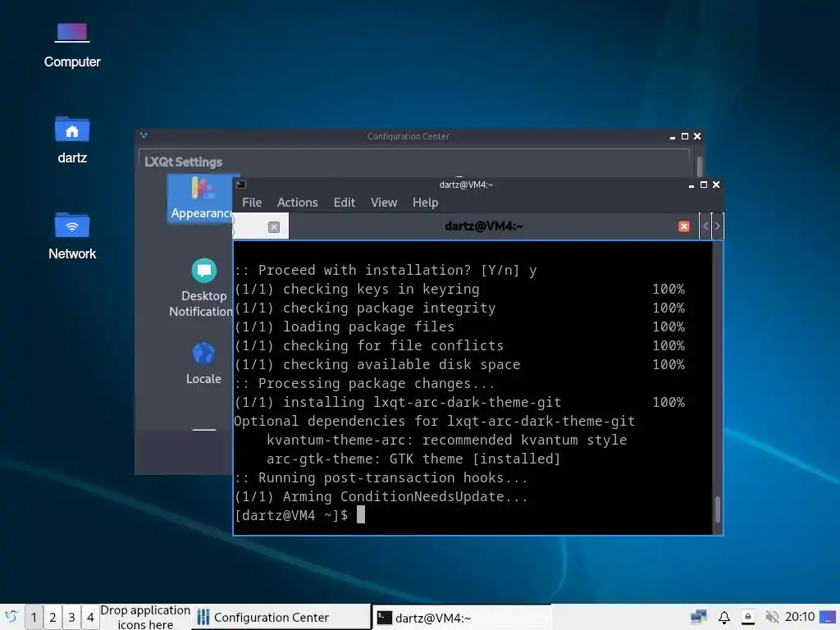Select the dartz@VM4:~ terminal tab
This screenshot has height=630, width=840.
483,226
